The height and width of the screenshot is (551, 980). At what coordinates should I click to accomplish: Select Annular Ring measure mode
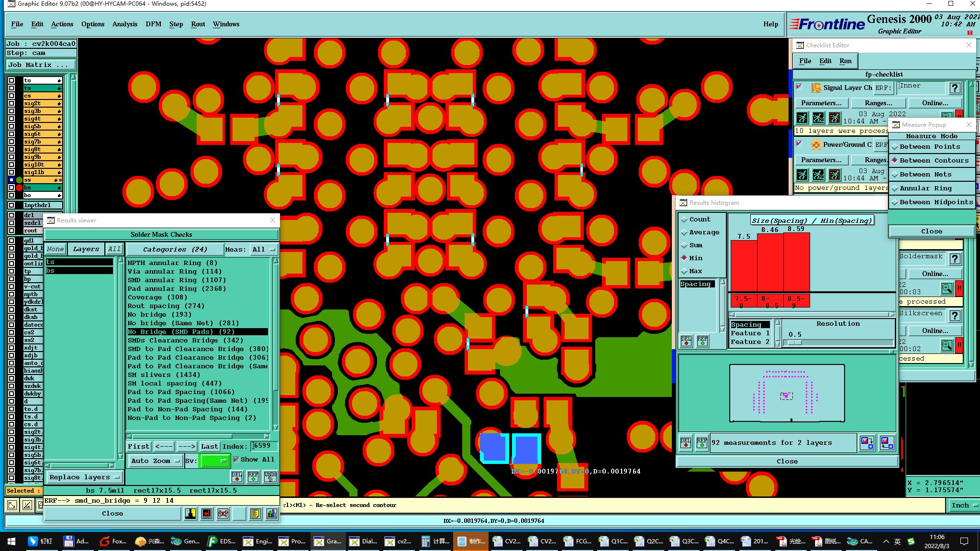(931, 188)
